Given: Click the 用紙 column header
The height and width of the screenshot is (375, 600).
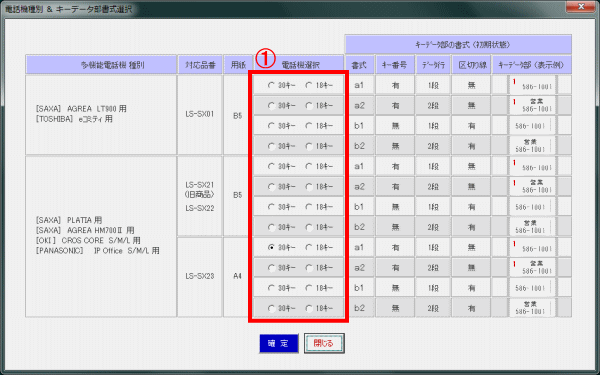Looking at the screenshot, I should point(238,65).
